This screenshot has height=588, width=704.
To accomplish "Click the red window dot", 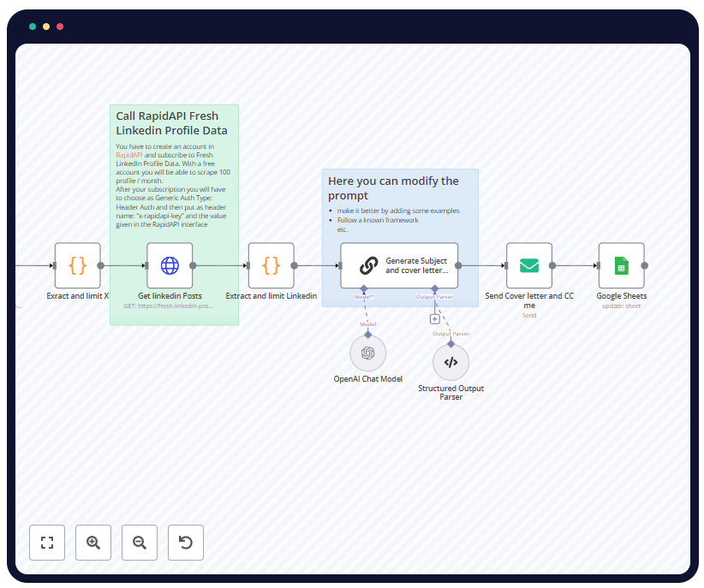I will coord(60,27).
